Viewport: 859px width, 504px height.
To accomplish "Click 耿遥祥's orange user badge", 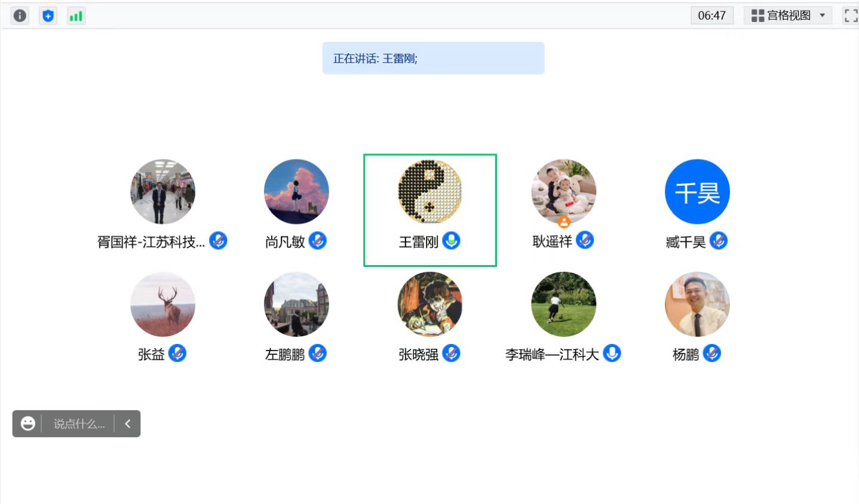I will tap(564, 222).
